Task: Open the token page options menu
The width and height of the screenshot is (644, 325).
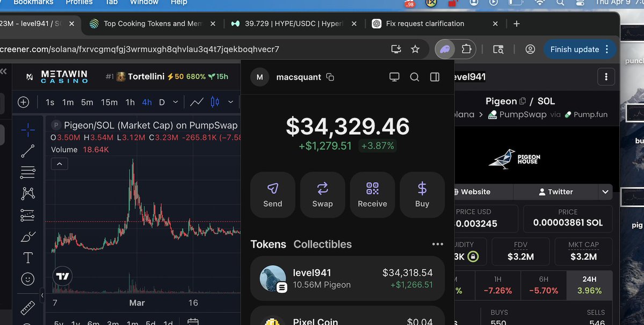Action: (606, 77)
